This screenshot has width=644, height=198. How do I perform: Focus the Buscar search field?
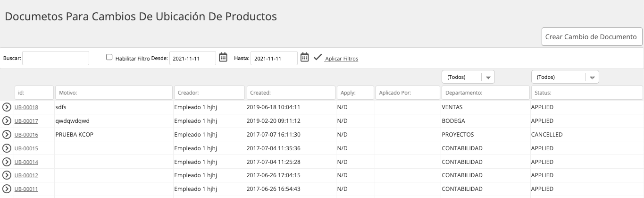click(x=56, y=58)
